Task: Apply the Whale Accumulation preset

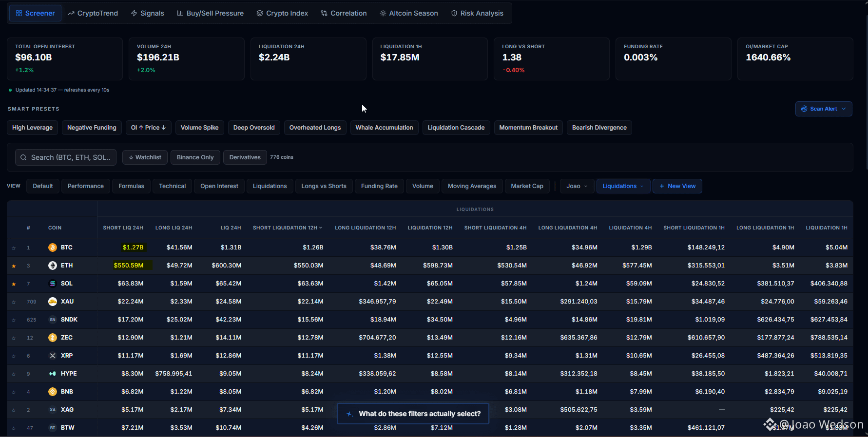Action: pos(384,128)
